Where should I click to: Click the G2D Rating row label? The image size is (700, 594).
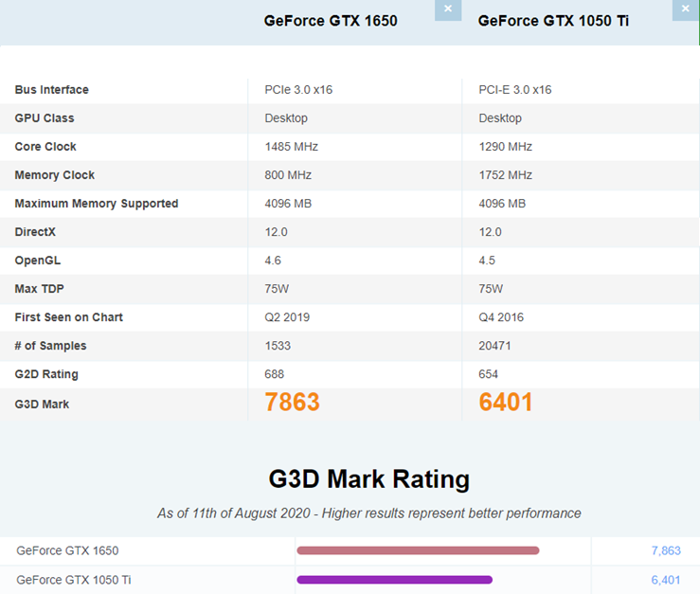[46, 374]
